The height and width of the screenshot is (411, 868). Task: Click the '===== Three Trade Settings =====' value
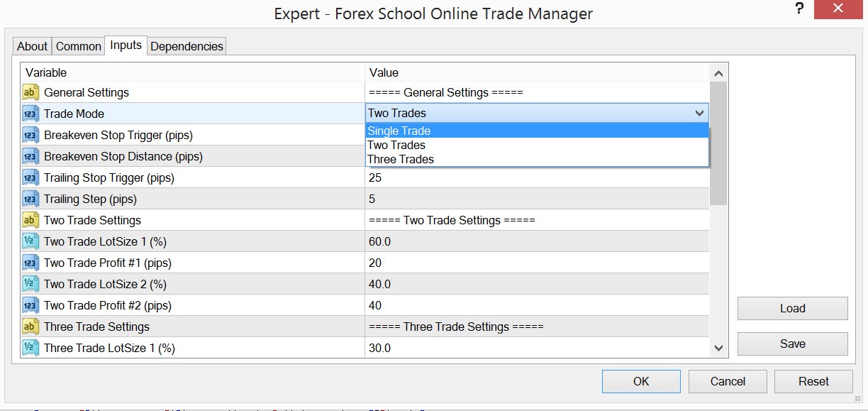click(x=456, y=327)
